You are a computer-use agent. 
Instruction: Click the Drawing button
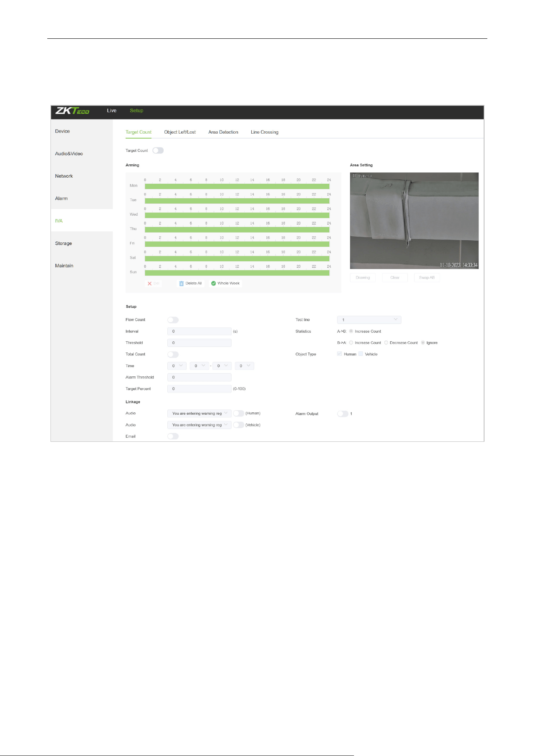[363, 278]
